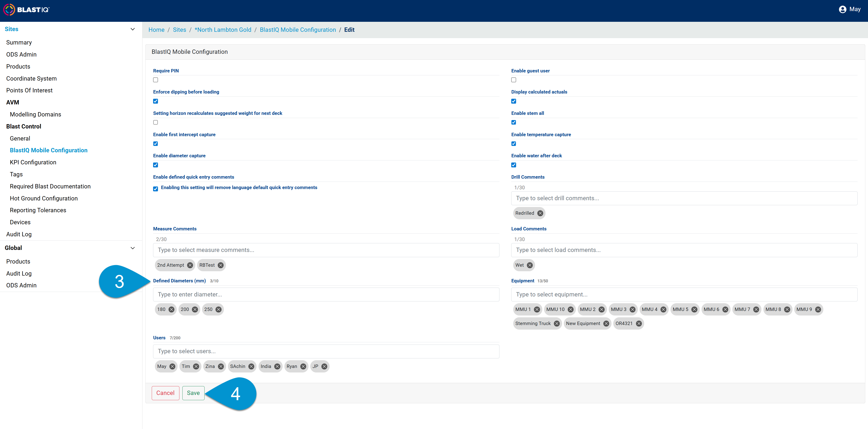
Task: Toggle Enable stem all checkbox
Action: [513, 122]
